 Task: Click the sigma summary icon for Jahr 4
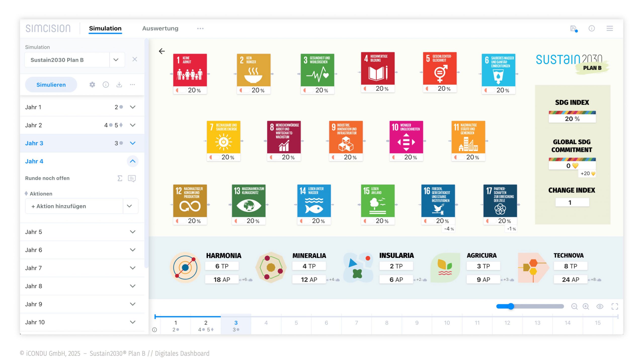[x=120, y=178]
